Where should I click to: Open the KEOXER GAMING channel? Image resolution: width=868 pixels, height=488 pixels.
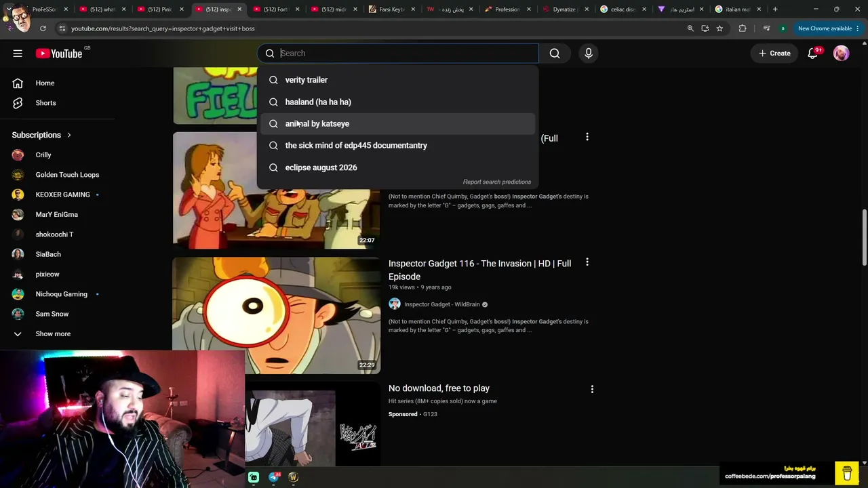(61, 195)
